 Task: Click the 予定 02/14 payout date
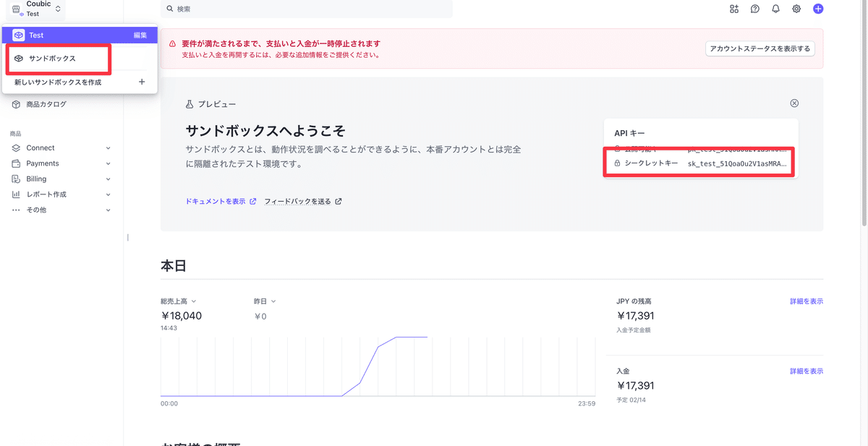(x=631, y=399)
